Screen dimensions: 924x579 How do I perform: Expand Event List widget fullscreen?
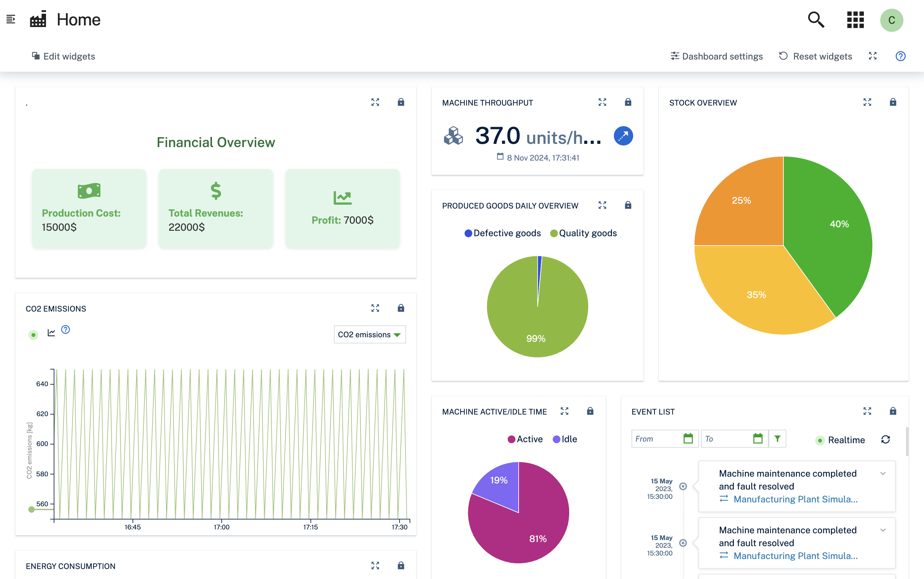[867, 411]
